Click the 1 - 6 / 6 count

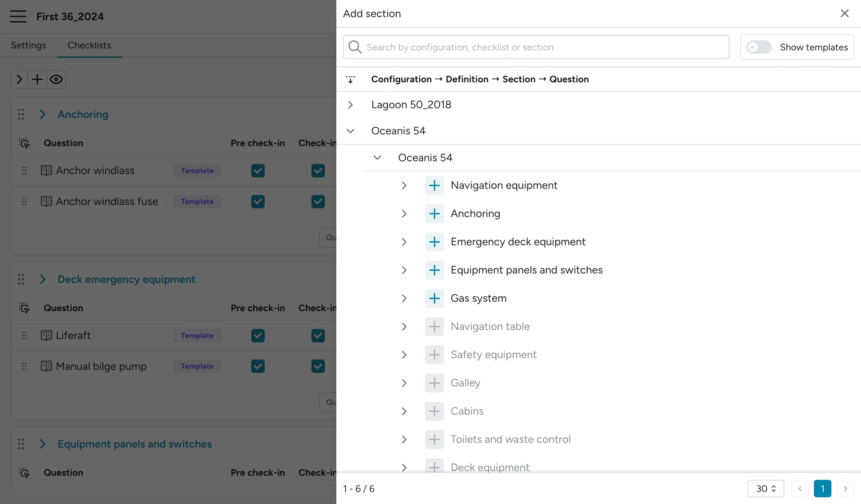pos(359,489)
